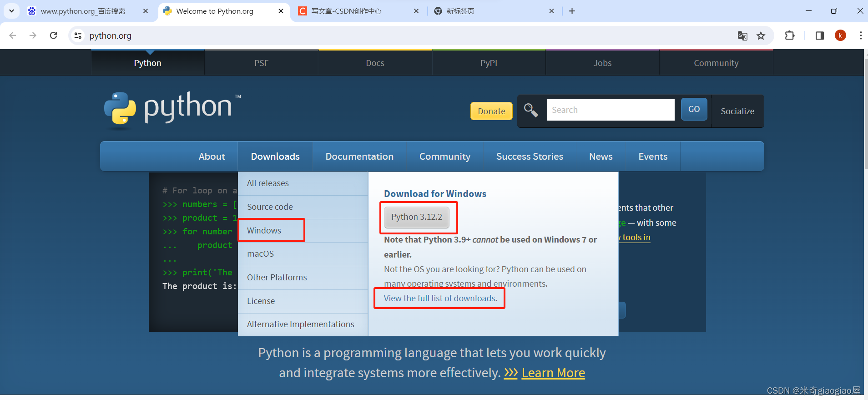Click the "tools in" link text
Image resolution: width=868 pixels, height=400 pixels.
pyautogui.click(x=636, y=238)
